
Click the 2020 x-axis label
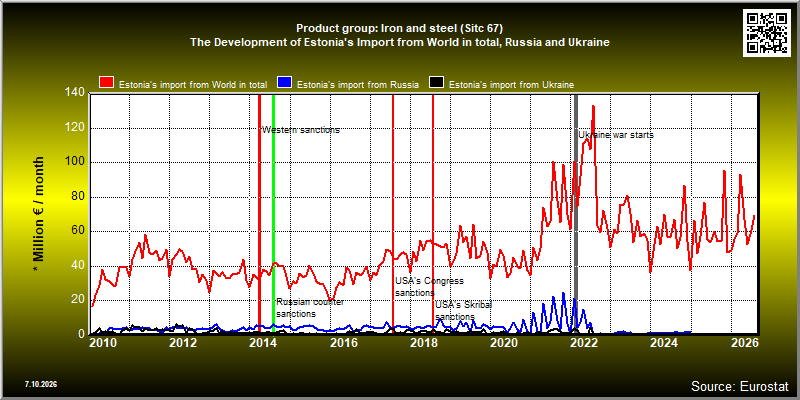tap(504, 343)
